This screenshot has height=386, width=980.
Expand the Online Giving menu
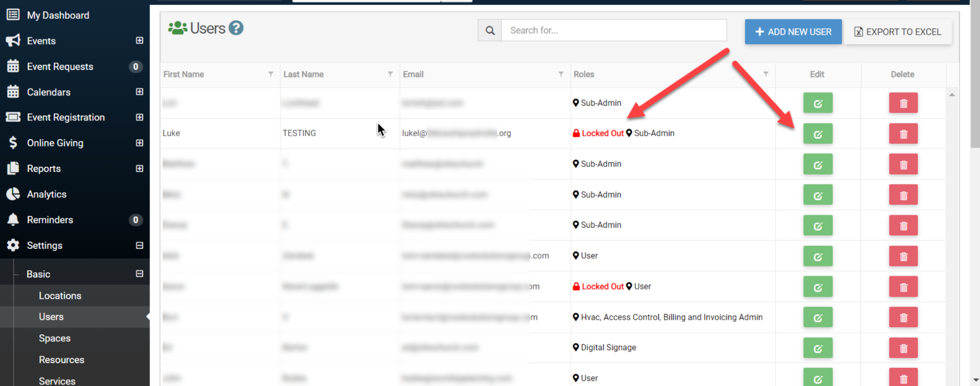click(x=139, y=143)
